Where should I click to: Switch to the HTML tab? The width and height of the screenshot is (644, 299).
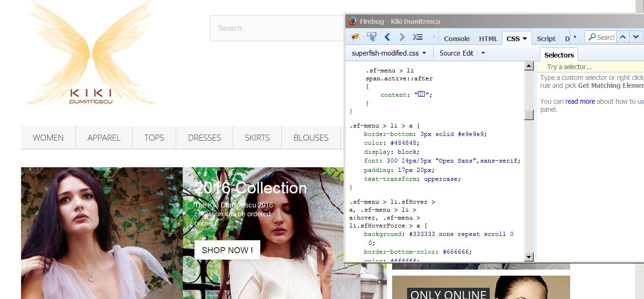[488, 39]
